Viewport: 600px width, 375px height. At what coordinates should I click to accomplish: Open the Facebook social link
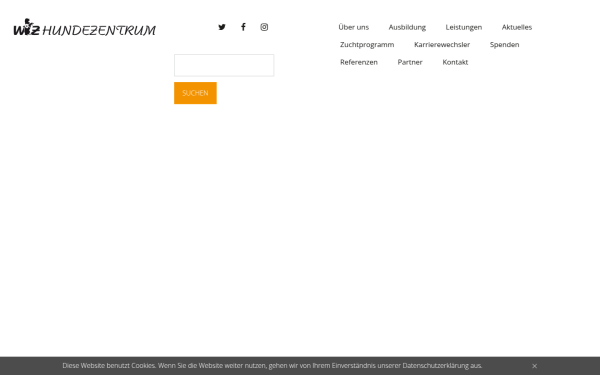[x=243, y=27]
